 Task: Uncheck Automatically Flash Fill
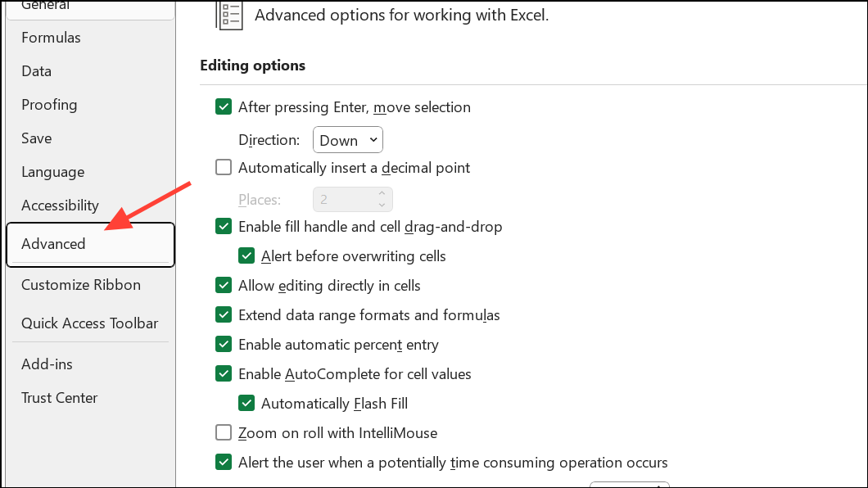[x=246, y=404]
